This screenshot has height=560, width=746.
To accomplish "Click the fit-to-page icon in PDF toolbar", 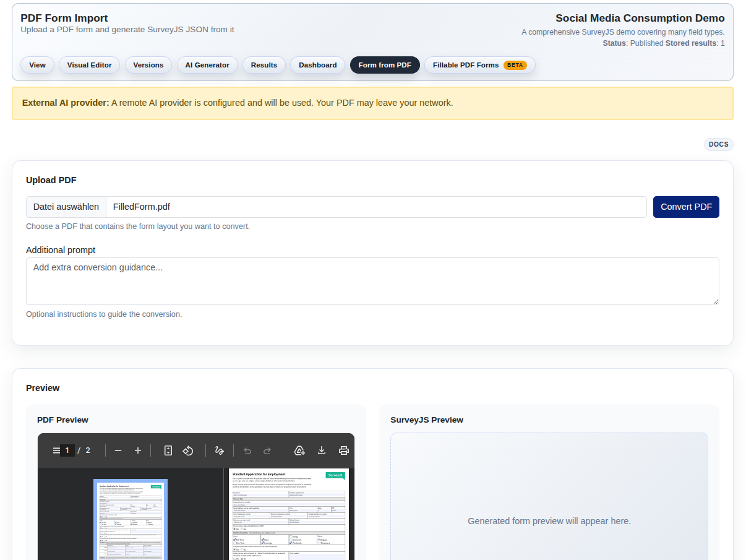I will [x=168, y=450].
